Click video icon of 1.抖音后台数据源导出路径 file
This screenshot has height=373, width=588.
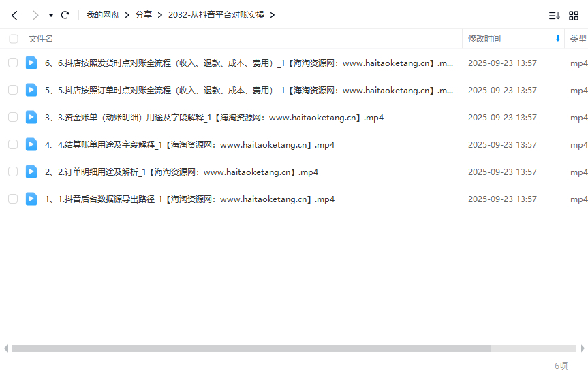pos(31,199)
